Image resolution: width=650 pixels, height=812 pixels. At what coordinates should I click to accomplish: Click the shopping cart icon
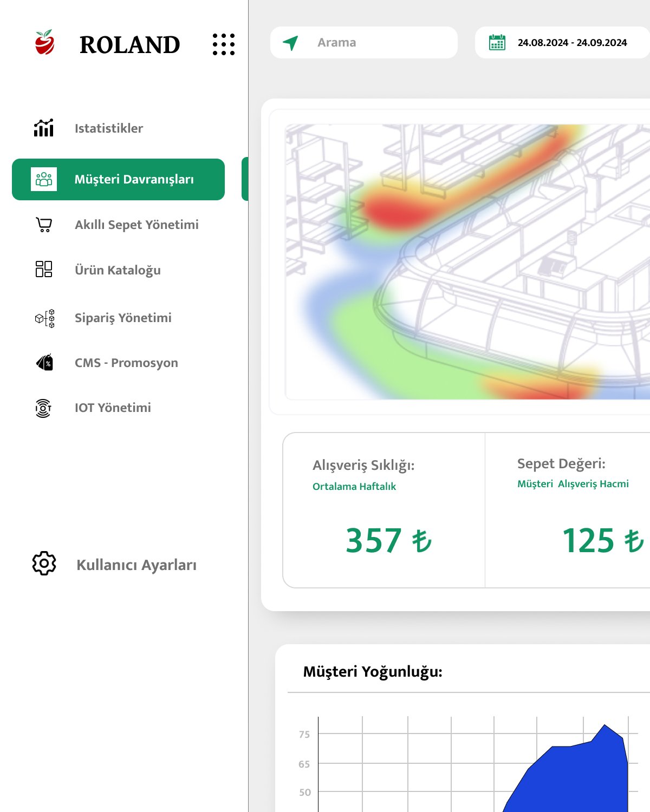pyautogui.click(x=44, y=225)
